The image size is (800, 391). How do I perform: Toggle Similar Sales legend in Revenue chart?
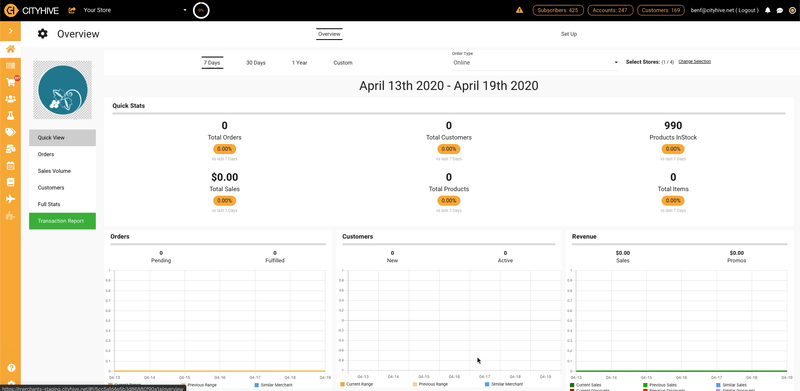pos(731,385)
